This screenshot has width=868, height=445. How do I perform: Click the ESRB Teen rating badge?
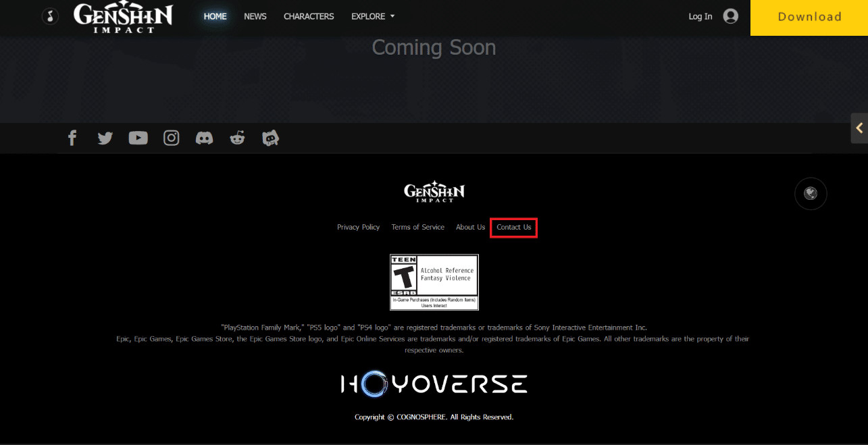coord(434,282)
